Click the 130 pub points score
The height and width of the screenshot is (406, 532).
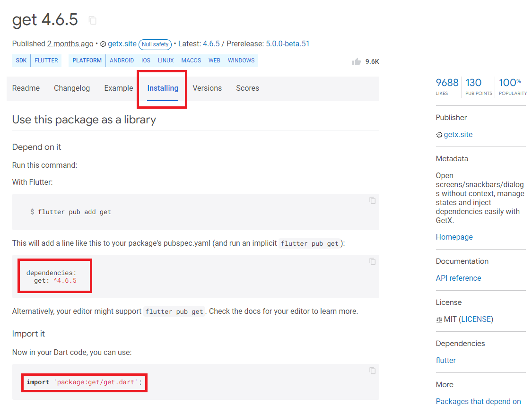coord(479,86)
